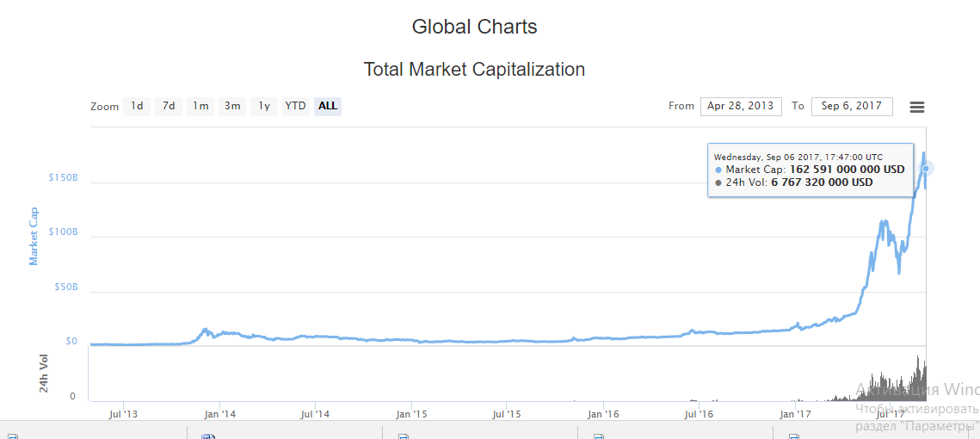Zoom chart to 1y
The image size is (980, 439).
[x=264, y=106]
